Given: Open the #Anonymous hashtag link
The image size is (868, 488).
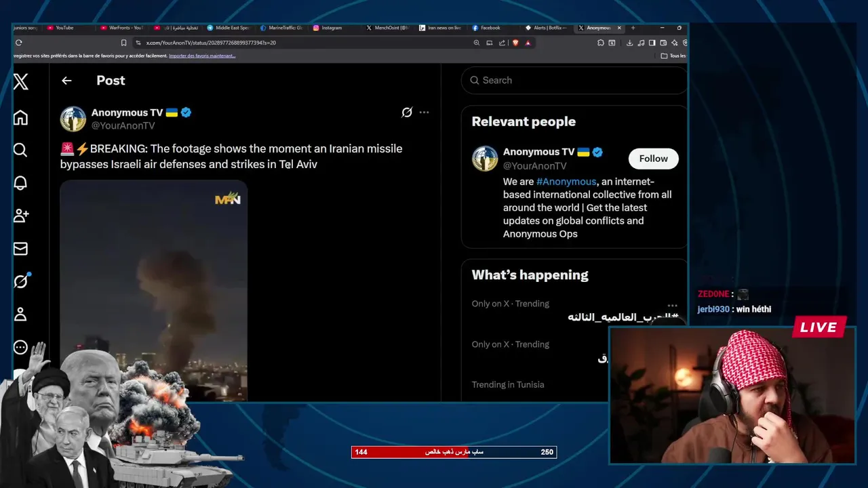Looking at the screenshot, I should 566,182.
